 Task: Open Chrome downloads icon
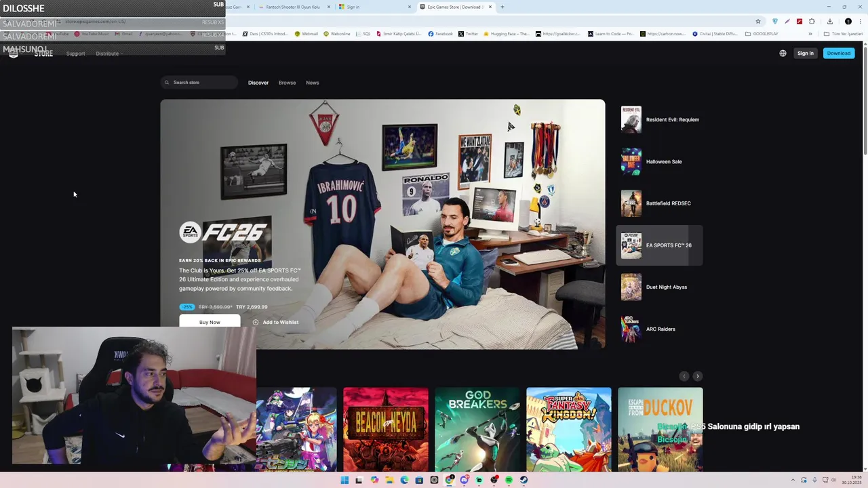[829, 21]
